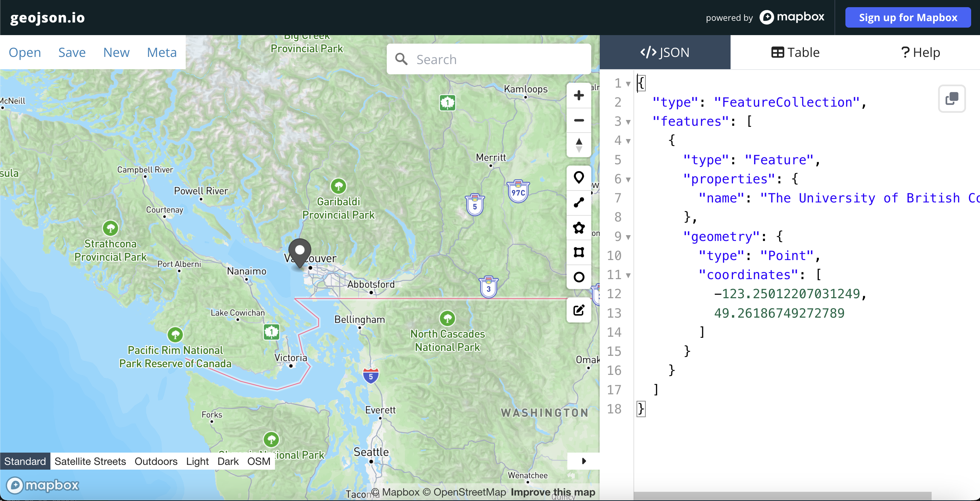Switch to the Help tab
Image resolution: width=980 pixels, height=501 pixels.
(920, 52)
